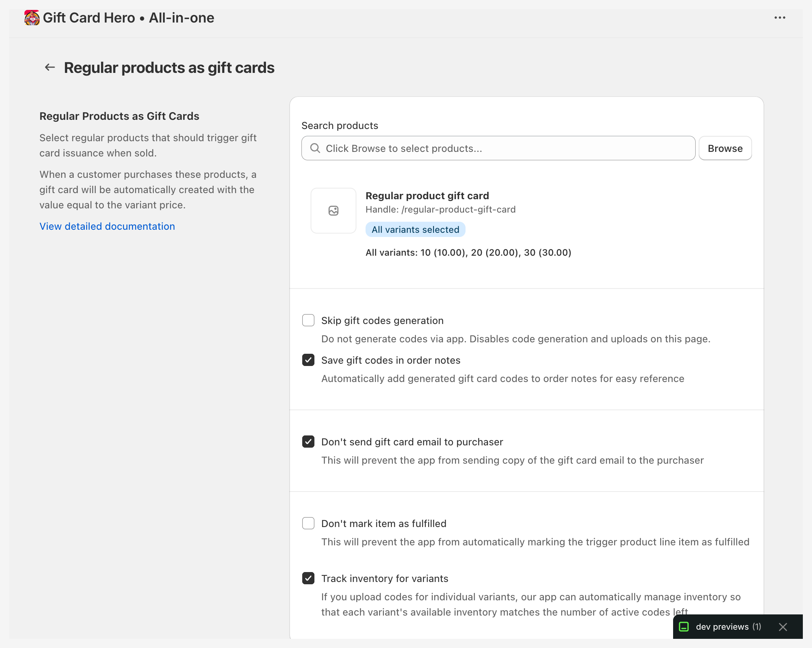Click the Browse button
Screen dimensions: 812x648
tap(725, 148)
